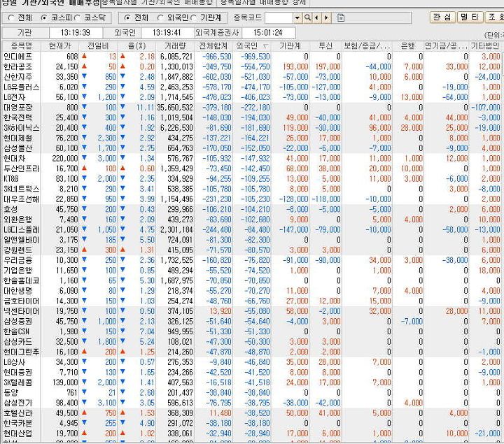
Task: Select the KT&G stock row
Action: [x=252, y=179]
